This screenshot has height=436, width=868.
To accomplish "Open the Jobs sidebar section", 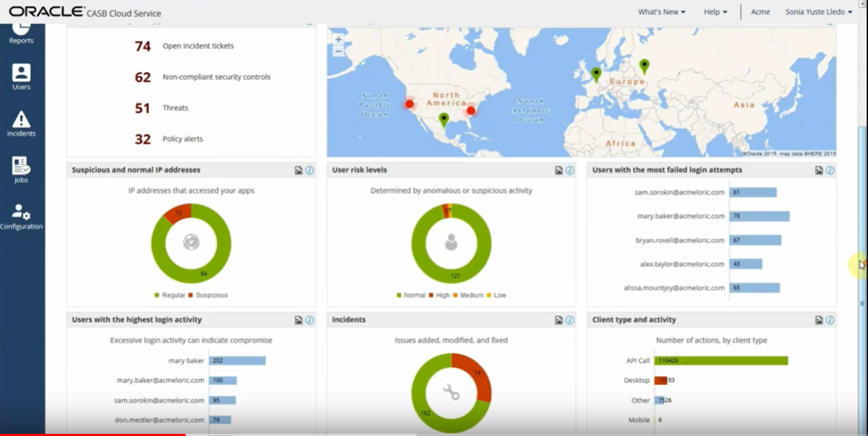I will tap(21, 170).
